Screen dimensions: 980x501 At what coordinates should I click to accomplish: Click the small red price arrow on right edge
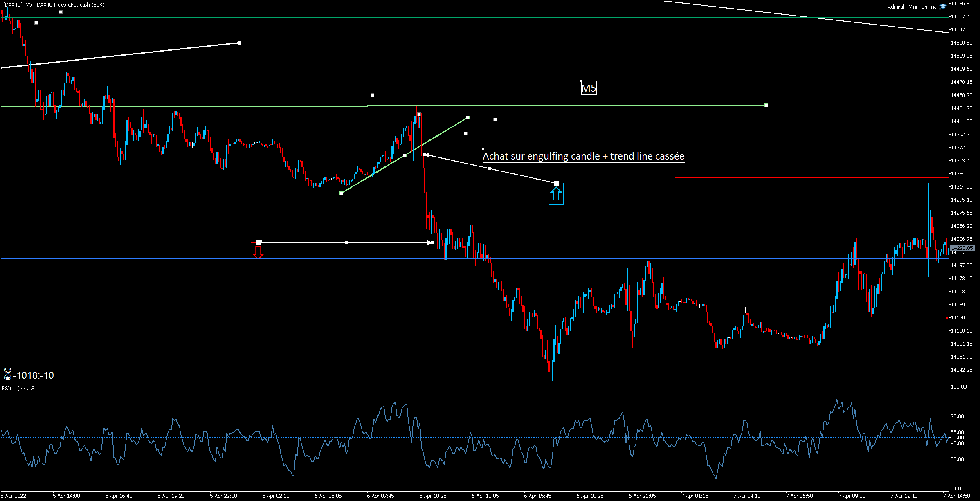click(947, 318)
